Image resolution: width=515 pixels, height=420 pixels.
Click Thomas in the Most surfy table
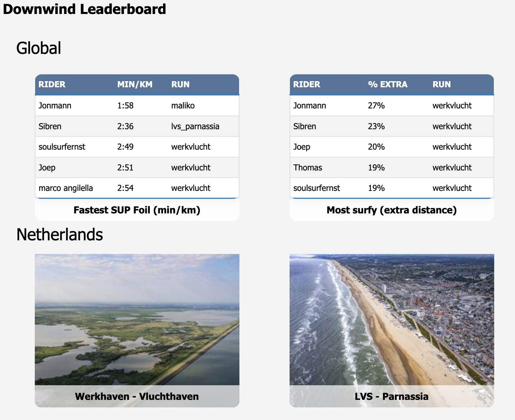307,167
